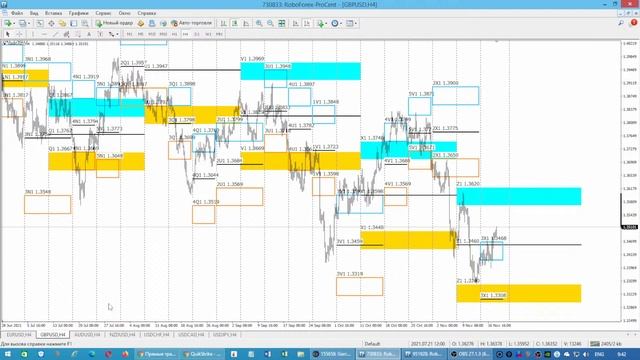The width and height of the screenshot is (640, 360).
Task: Toggle the Auto-trading button
Action: (x=191, y=23)
